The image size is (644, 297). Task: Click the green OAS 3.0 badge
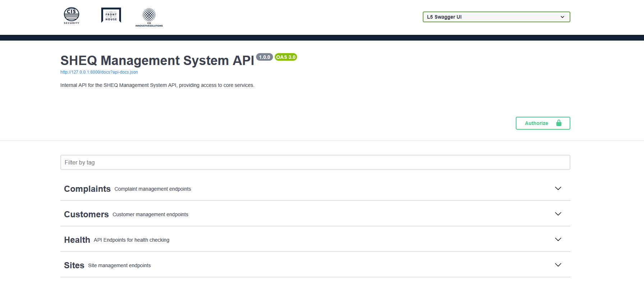(286, 57)
